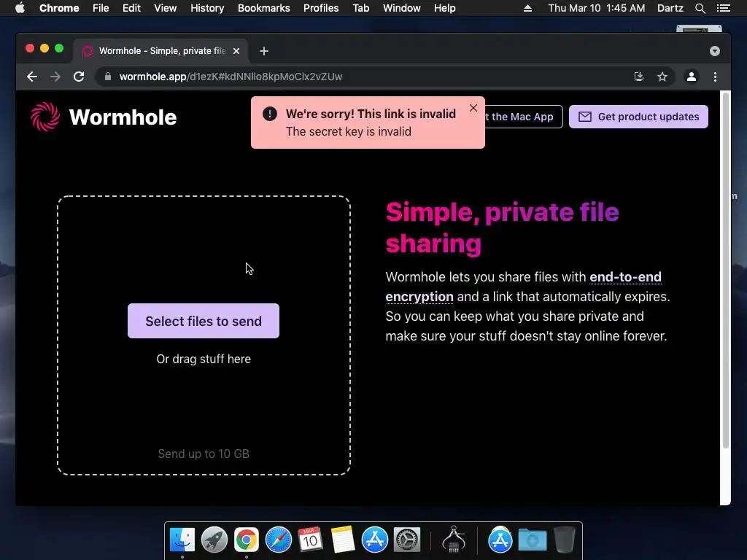Click the lock icon in address bar

(x=108, y=77)
